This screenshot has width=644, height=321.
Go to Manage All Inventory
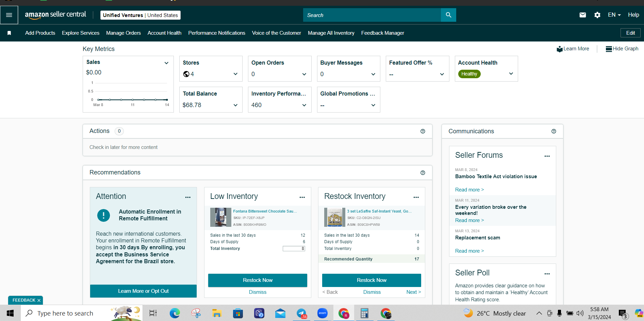point(331,33)
